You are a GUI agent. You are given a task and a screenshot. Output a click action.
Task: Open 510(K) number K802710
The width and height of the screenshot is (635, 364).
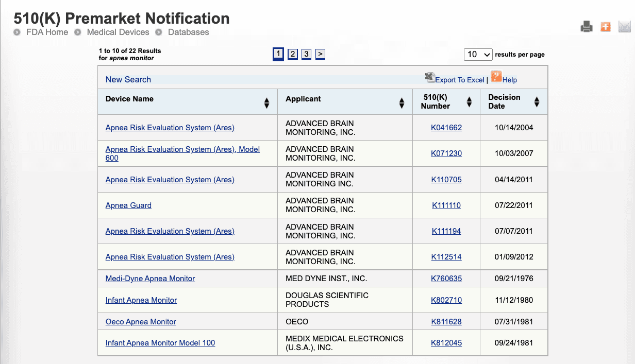pyautogui.click(x=446, y=300)
